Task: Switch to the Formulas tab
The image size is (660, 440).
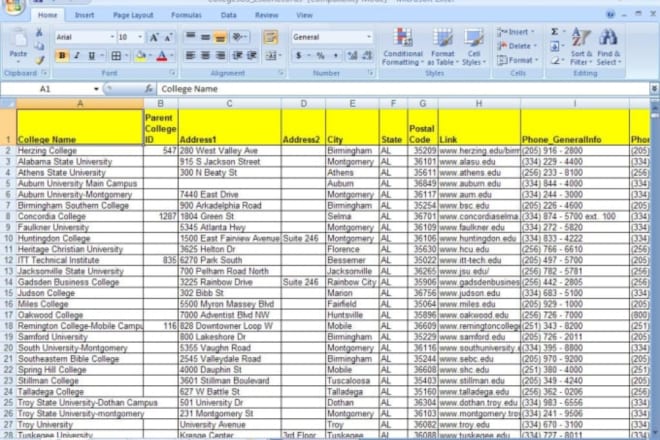Action: click(x=186, y=15)
